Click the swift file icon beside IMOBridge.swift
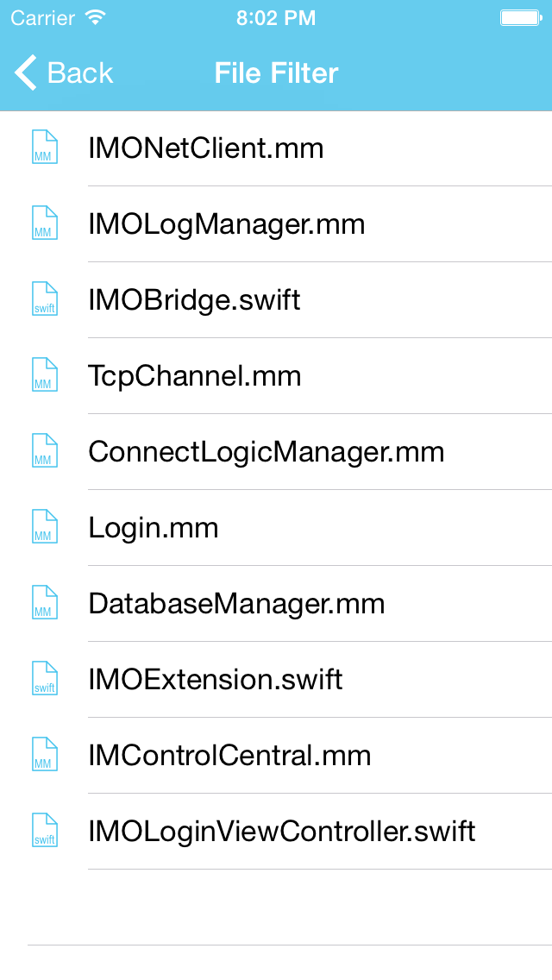 click(x=44, y=298)
